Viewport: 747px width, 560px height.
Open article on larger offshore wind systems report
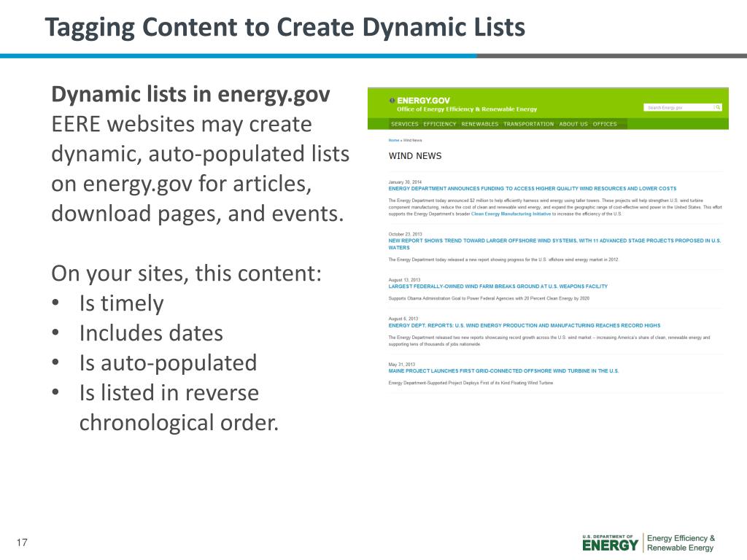[554, 244]
